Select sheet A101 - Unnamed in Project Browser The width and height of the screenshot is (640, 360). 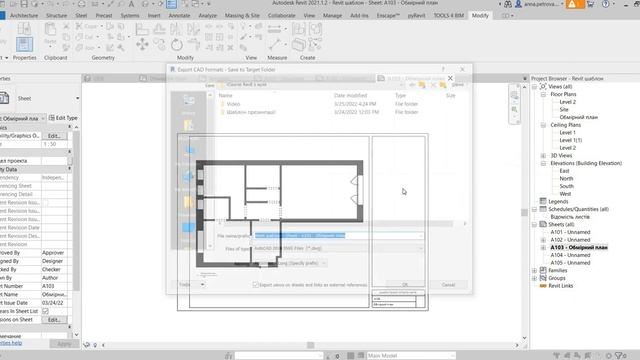570,232
